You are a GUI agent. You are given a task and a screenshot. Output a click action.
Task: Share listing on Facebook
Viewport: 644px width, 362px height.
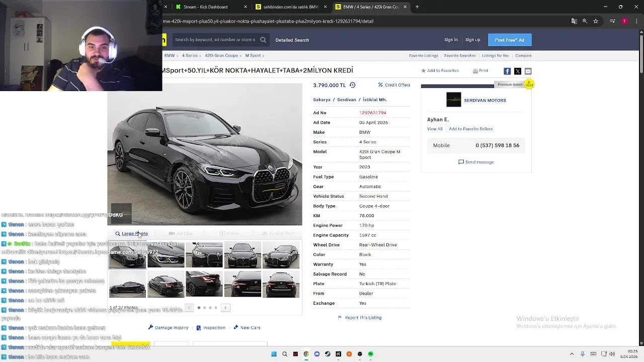pyautogui.click(x=507, y=71)
